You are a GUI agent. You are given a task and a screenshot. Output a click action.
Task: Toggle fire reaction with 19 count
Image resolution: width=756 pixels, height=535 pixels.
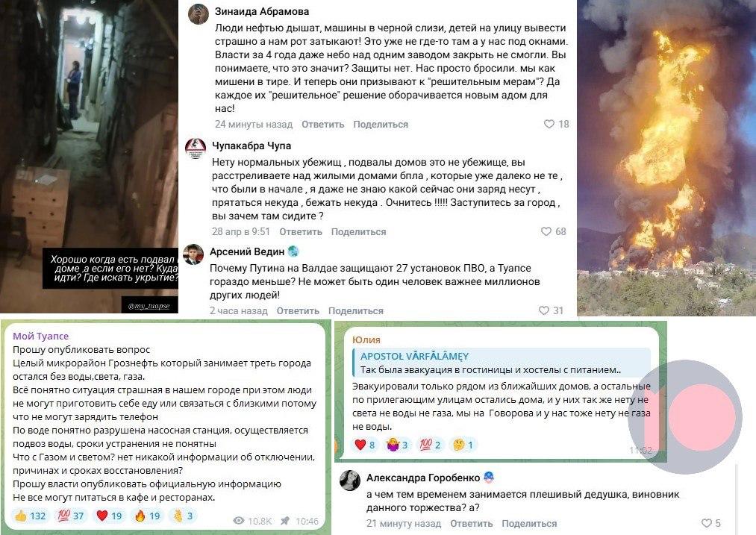click(148, 516)
